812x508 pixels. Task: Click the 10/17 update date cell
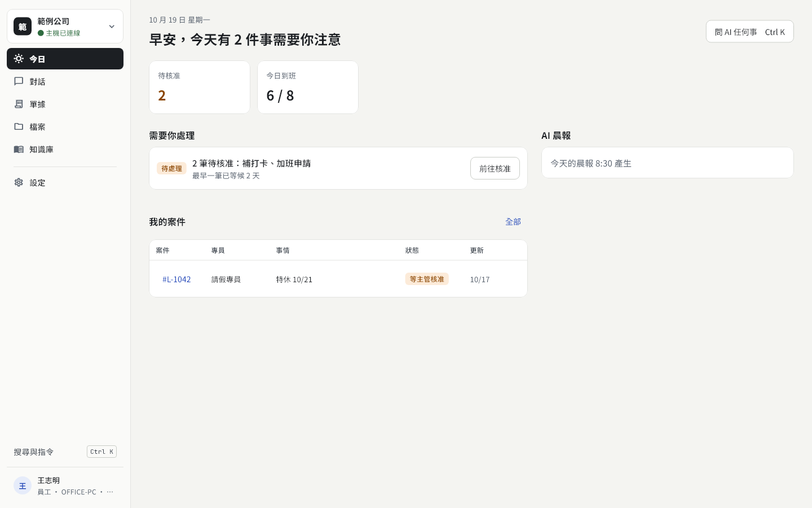click(x=480, y=279)
